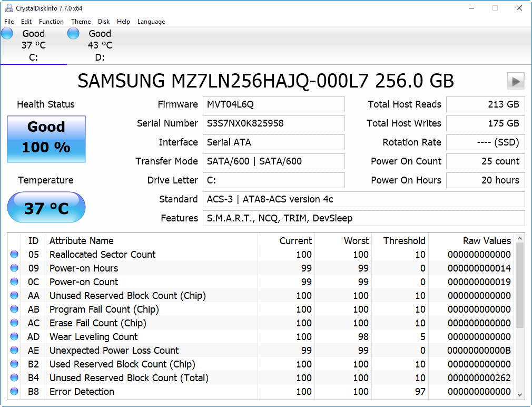Click status orb for Used Reserved Block Count
532x407 pixels.
point(14,364)
